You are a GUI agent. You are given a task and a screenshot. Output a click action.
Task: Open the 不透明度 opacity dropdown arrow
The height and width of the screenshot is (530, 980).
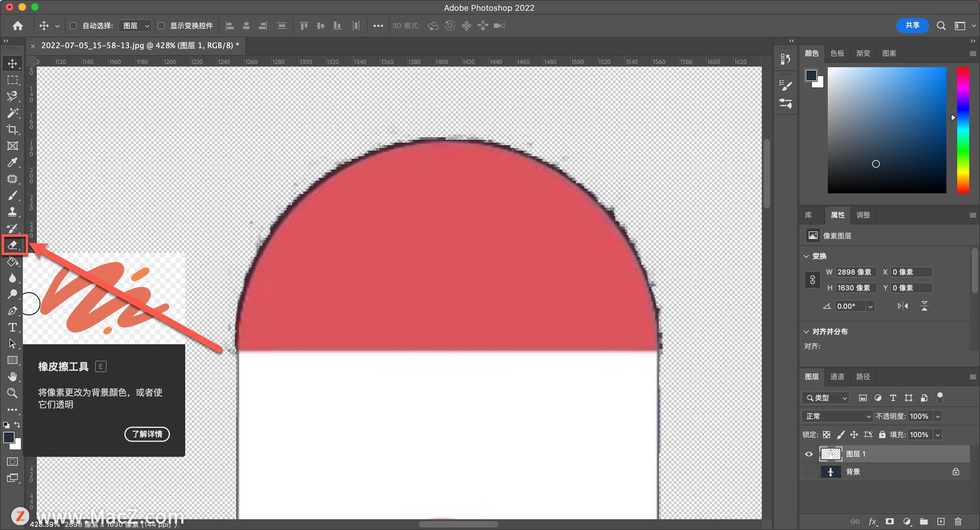938,416
